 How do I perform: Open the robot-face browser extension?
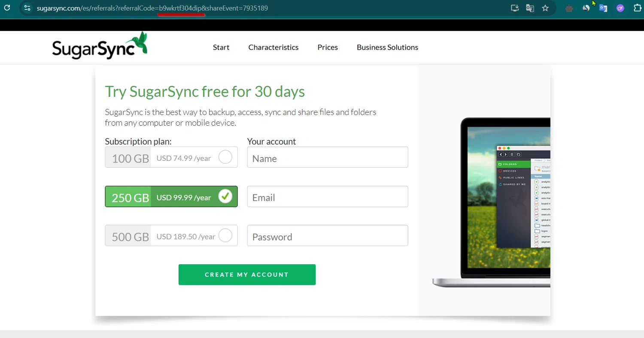coord(569,8)
